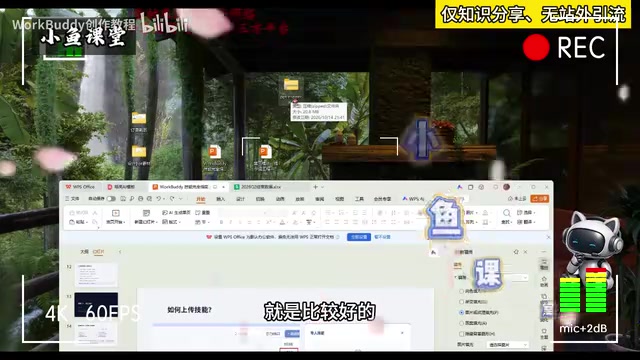Switch to the 大纲 outline pane tab
640x360 pixels.
(84, 252)
